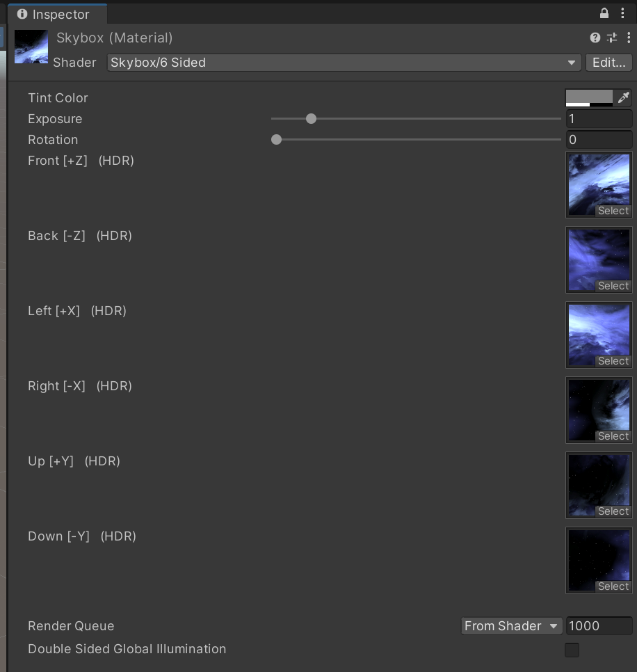
Task: Click the Down [-Y] (HDR) label
Action: point(82,536)
